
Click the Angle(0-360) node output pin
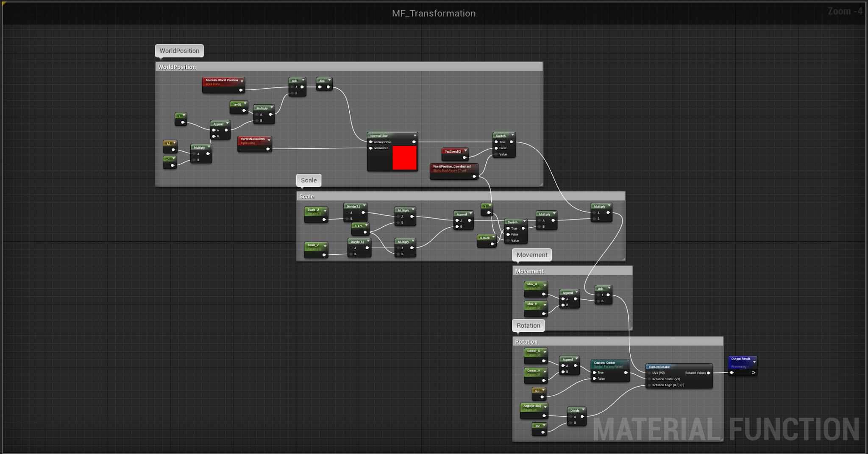(x=544, y=416)
